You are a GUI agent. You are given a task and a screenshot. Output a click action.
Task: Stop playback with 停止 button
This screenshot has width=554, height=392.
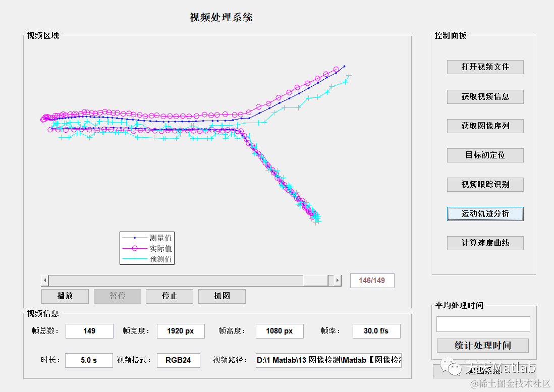[170, 296]
